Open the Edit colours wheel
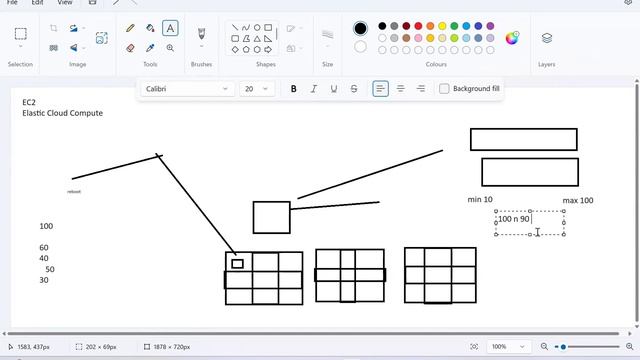Image resolution: width=640 pixels, height=360 pixels. [512, 38]
